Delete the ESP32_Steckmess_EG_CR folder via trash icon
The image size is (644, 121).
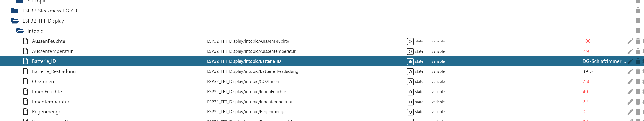tap(638, 11)
